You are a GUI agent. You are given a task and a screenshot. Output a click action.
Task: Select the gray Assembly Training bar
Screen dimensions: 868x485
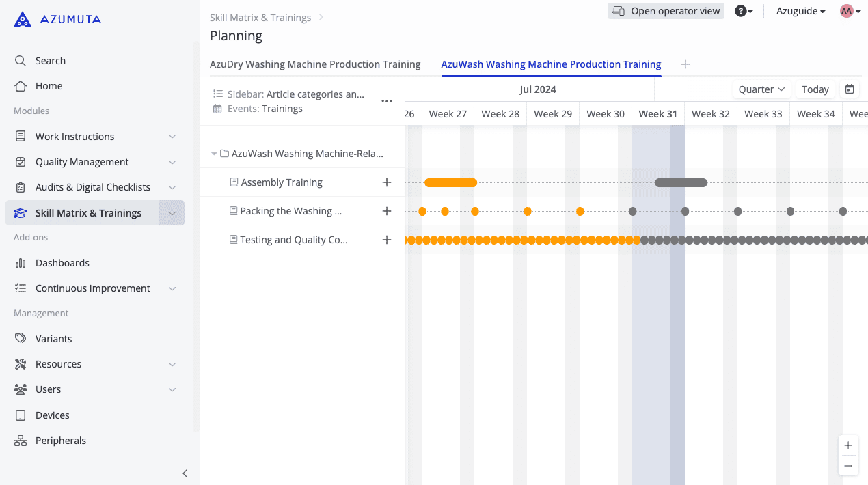click(681, 182)
